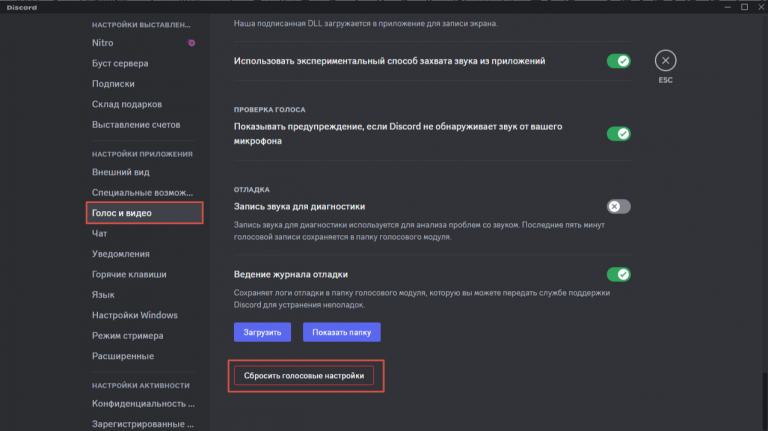
Task: Switch to 'Внешний вид' settings
Action: [x=120, y=172]
